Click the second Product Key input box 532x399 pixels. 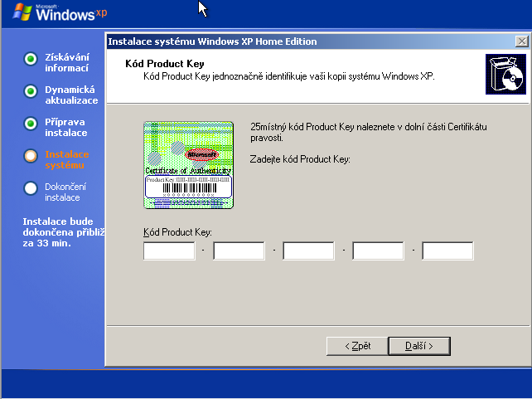coord(239,251)
